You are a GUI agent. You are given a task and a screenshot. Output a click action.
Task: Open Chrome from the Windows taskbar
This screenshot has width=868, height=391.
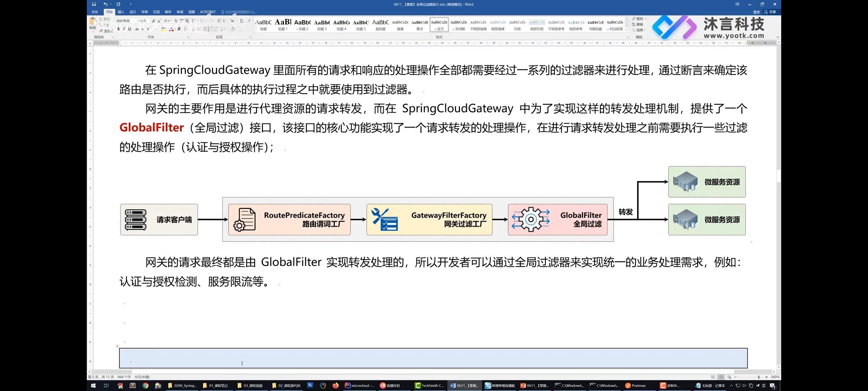pyautogui.click(x=145, y=386)
